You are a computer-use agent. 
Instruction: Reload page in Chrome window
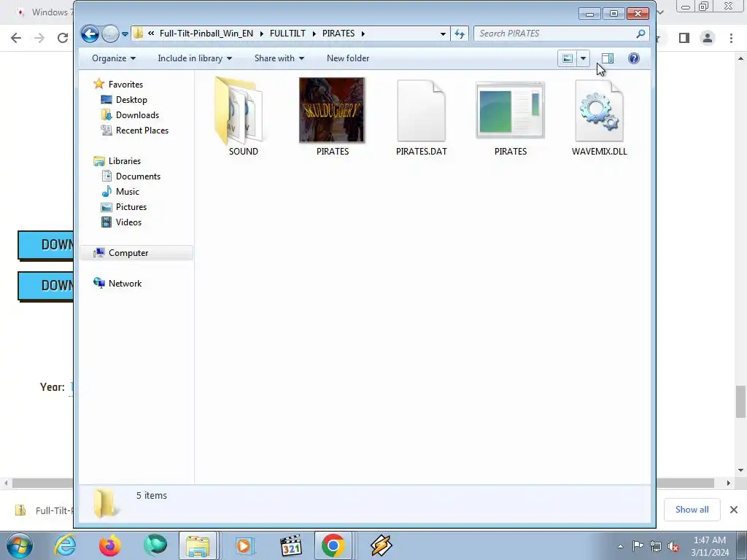point(63,38)
